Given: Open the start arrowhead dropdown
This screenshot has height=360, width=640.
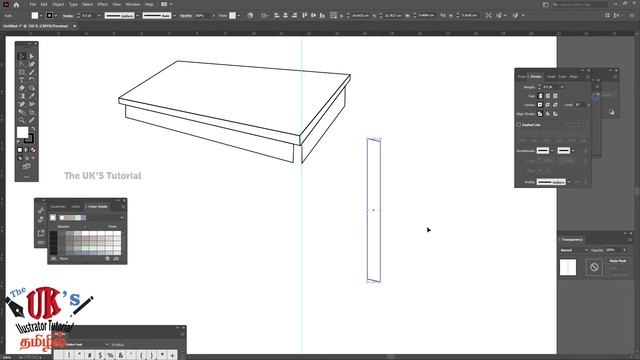Looking at the screenshot, I should (552, 151).
